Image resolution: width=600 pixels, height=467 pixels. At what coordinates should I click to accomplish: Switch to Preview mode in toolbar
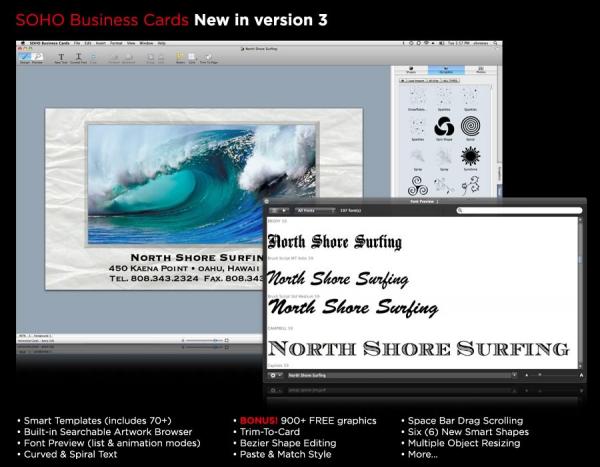[38, 58]
